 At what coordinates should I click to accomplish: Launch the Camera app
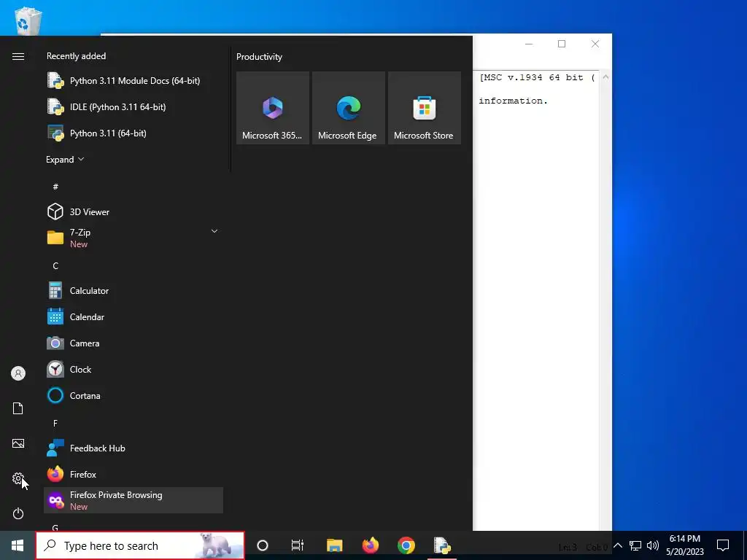(133, 343)
